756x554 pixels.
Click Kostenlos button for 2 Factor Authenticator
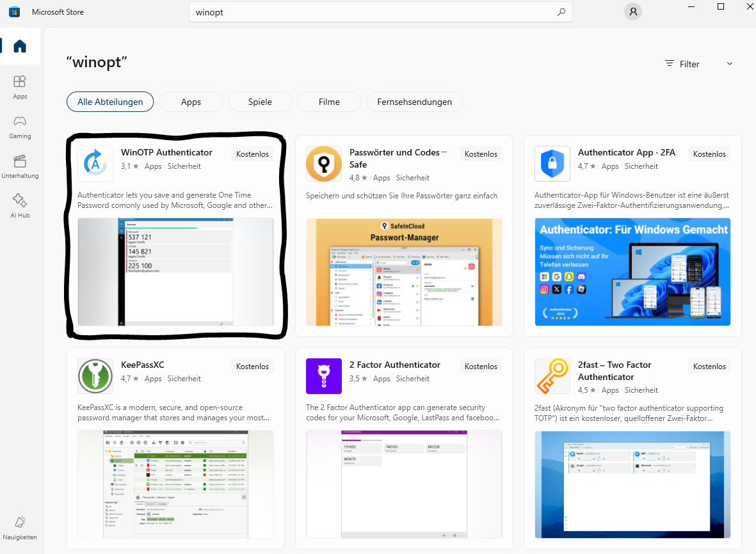481,366
